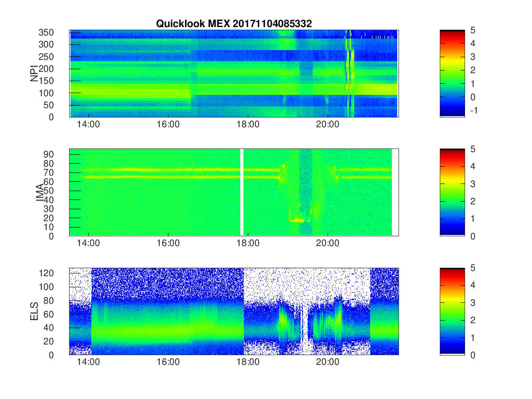Click the 14:00 tick under the IMA panel

(x=88, y=243)
